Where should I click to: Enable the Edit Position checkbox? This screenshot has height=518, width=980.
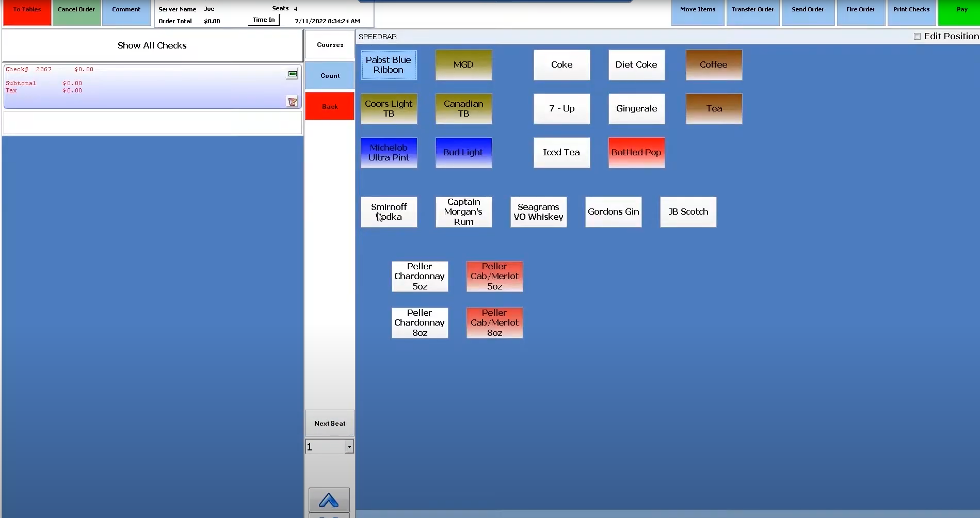pos(918,36)
